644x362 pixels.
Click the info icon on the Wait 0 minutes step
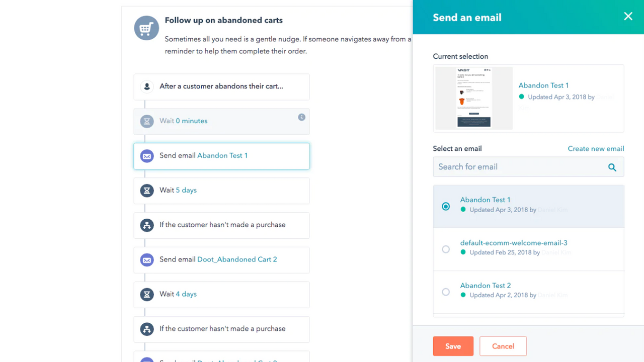[x=301, y=117]
